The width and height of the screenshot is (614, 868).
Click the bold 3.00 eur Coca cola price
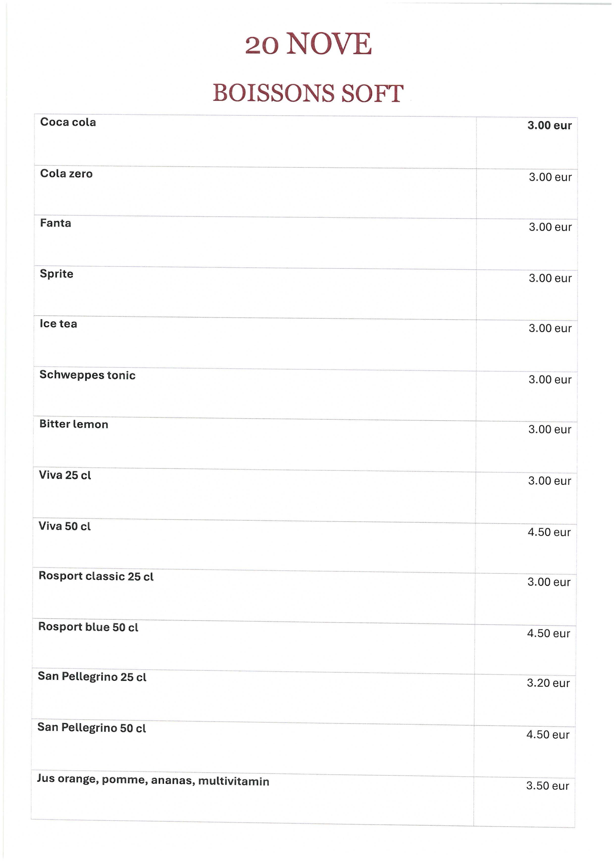coord(550,125)
